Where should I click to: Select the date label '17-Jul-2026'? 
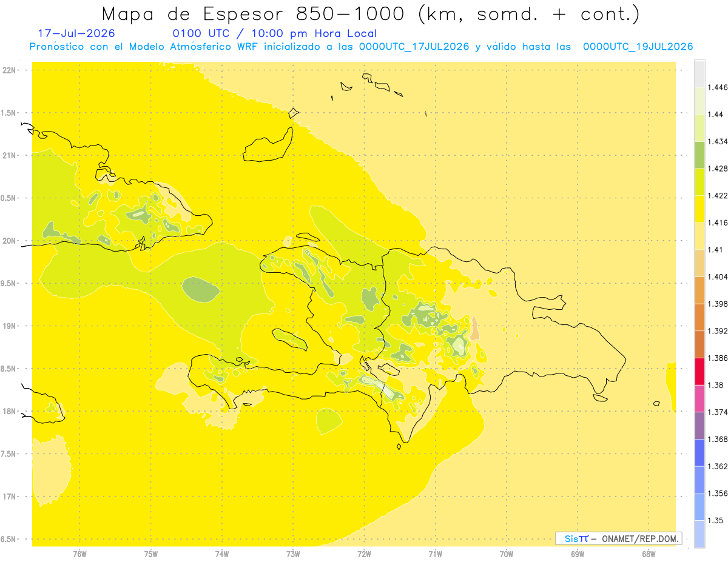pos(76,33)
